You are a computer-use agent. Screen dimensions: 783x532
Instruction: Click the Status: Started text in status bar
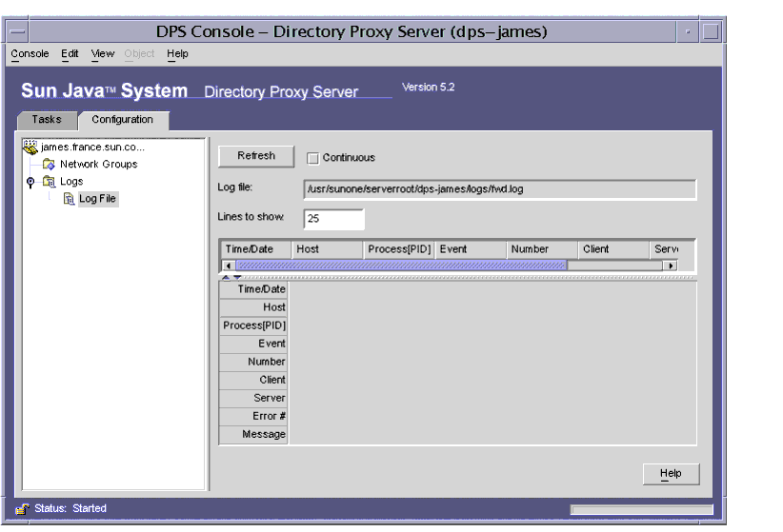[70, 508]
